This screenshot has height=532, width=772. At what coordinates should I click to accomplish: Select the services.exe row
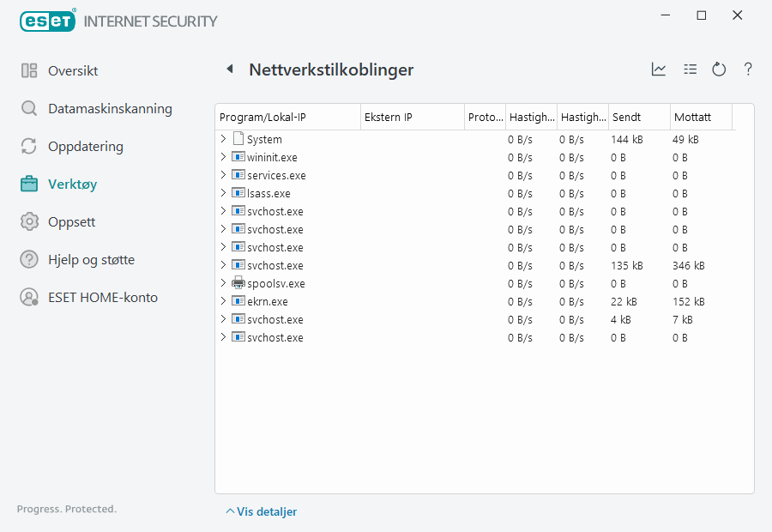click(276, 175)
